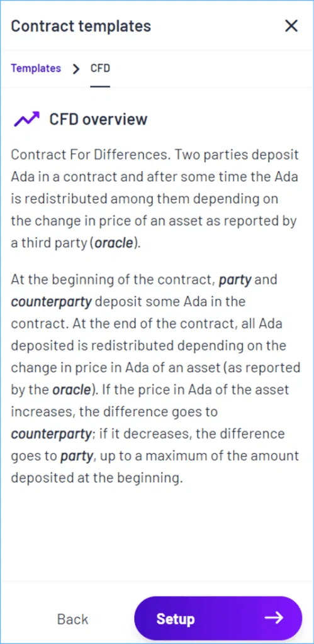
Task: Click the breadcrumb chevron separator icon
Action: pyautogui.click(x=76, y=69)
